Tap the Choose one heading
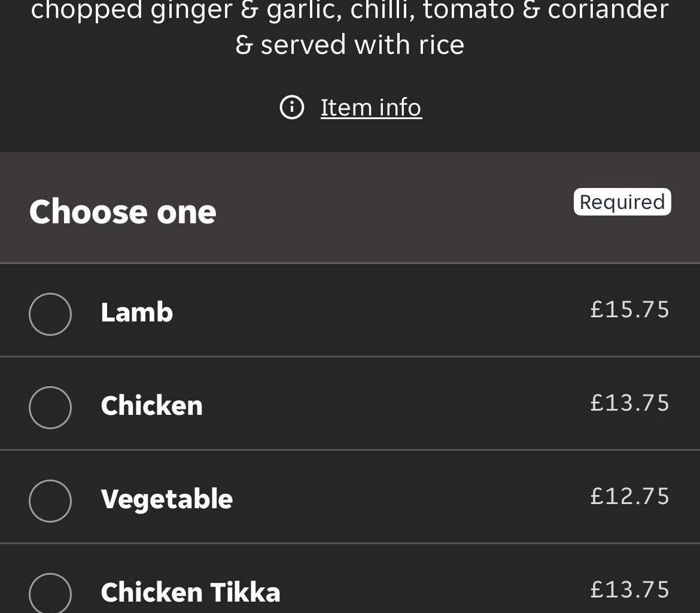Image resolution: width=700 pixels, height=613 pixels. click(x=123, y=212)
